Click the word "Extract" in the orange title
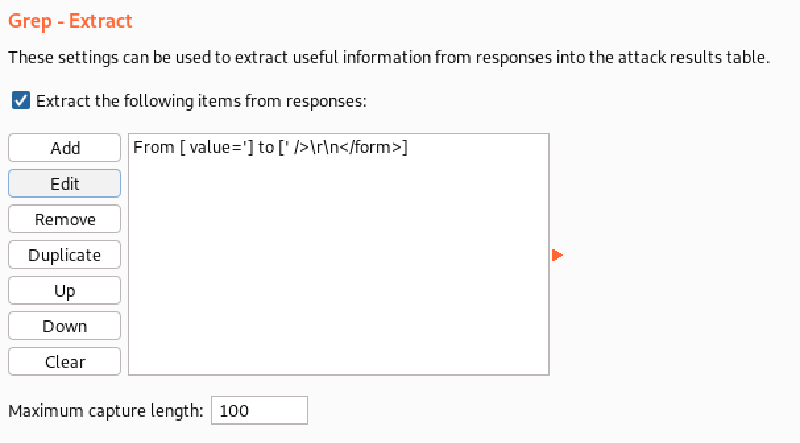Viewport: 800px width, 443px height. click(x=104, y=21)
